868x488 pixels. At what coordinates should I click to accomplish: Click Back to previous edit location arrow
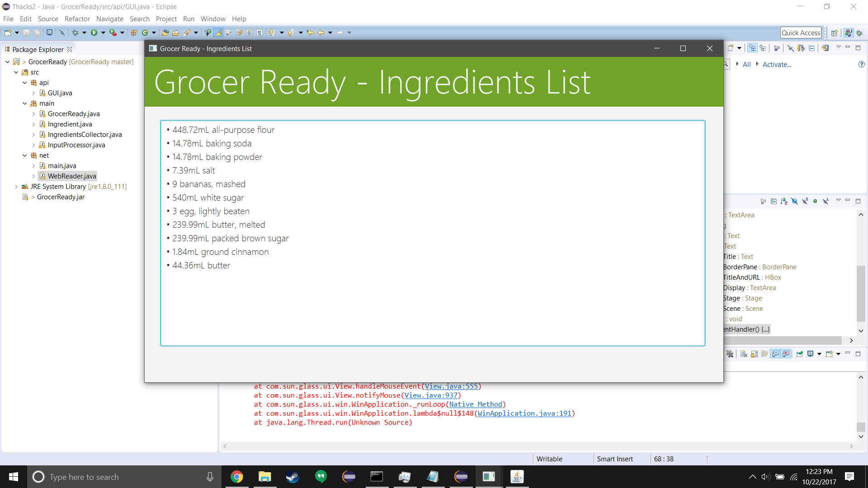click(x=310, y=33)
